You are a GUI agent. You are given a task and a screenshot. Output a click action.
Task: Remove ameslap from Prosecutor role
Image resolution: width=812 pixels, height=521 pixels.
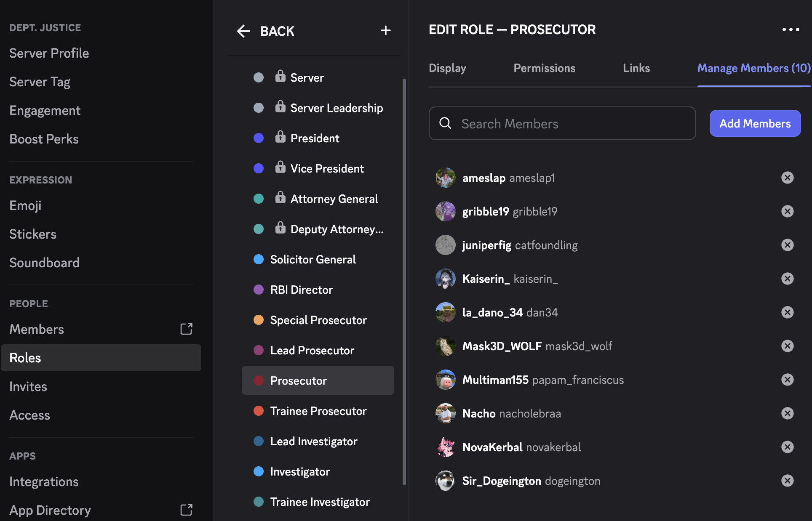[787, 178]
